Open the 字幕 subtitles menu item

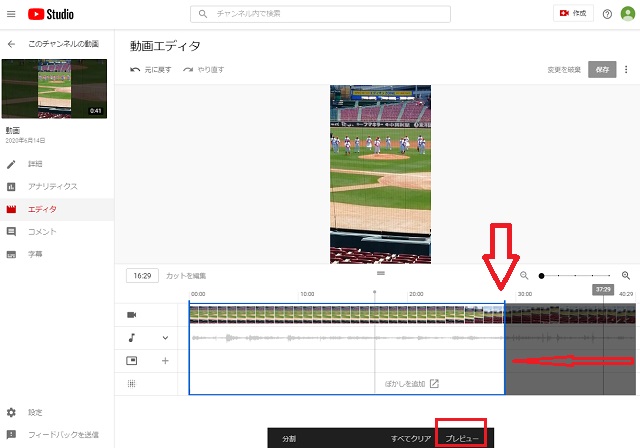pyautogui.click(x=35, y=254)
